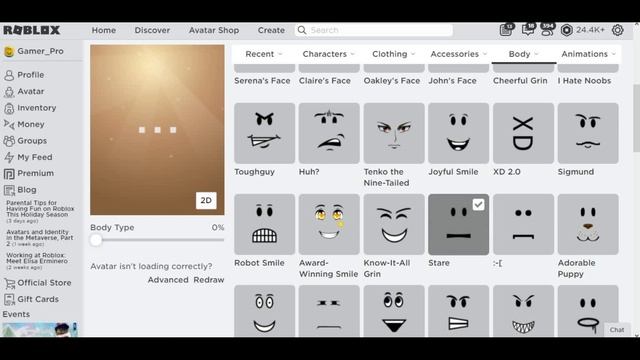
Task: Click the avatar preview loading panel
Action: click(157, 130)
